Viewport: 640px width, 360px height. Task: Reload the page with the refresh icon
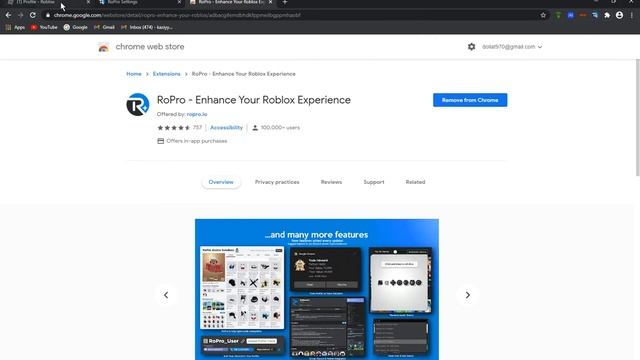coord(33,15)
